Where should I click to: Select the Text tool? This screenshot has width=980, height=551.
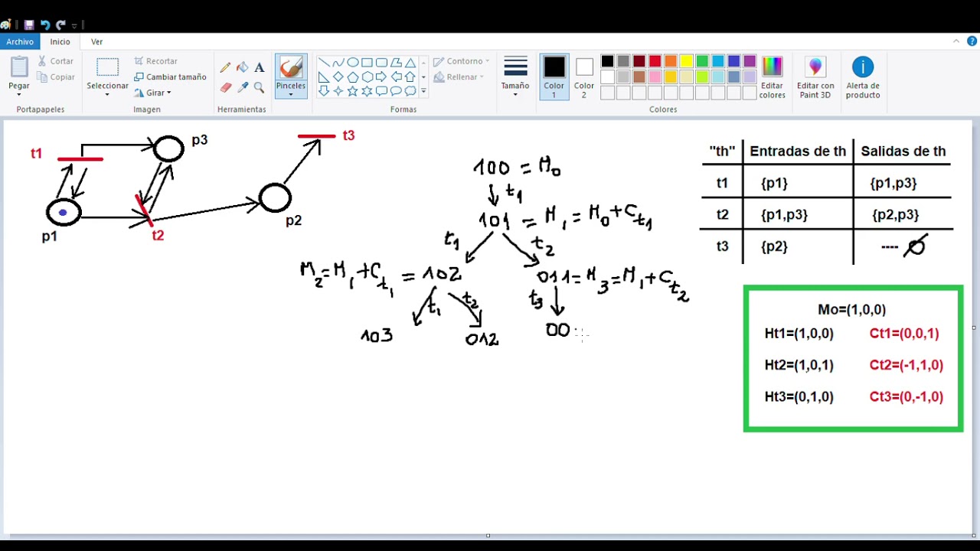click(259, 67)
